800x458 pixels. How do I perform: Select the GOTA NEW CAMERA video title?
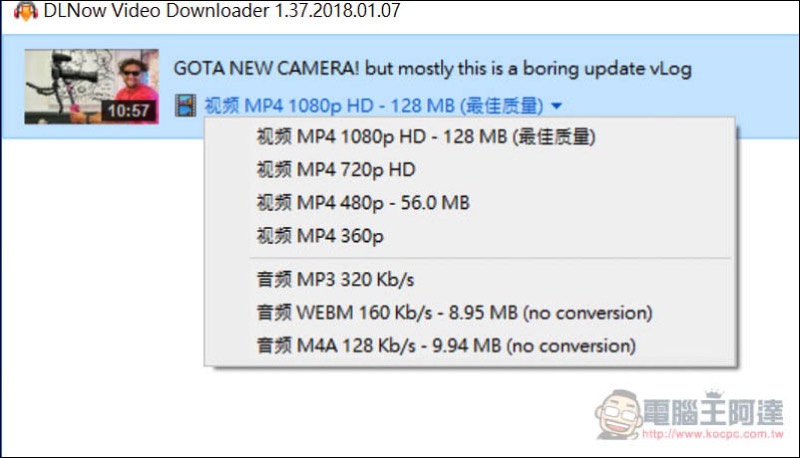tap(433, 68)
